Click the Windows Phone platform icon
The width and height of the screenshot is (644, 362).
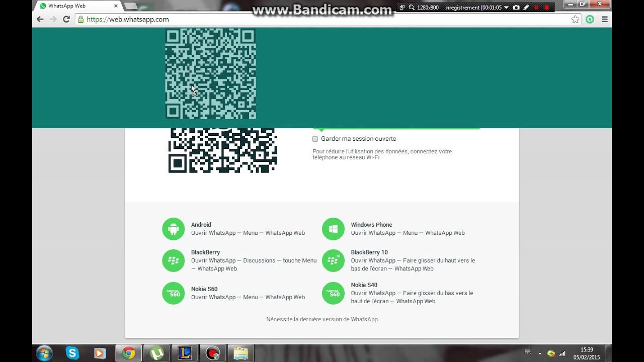point(333,229)
